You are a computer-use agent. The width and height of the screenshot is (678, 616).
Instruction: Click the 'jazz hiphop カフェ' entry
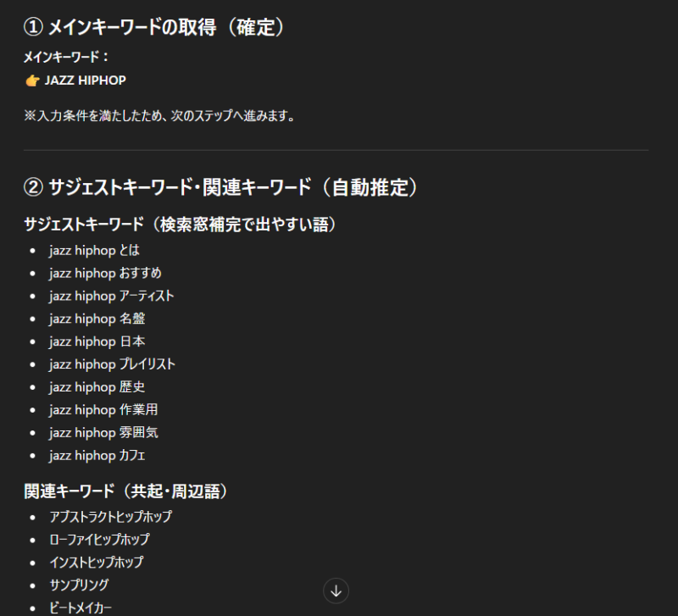pyautogui.click(x=97, y=456)
